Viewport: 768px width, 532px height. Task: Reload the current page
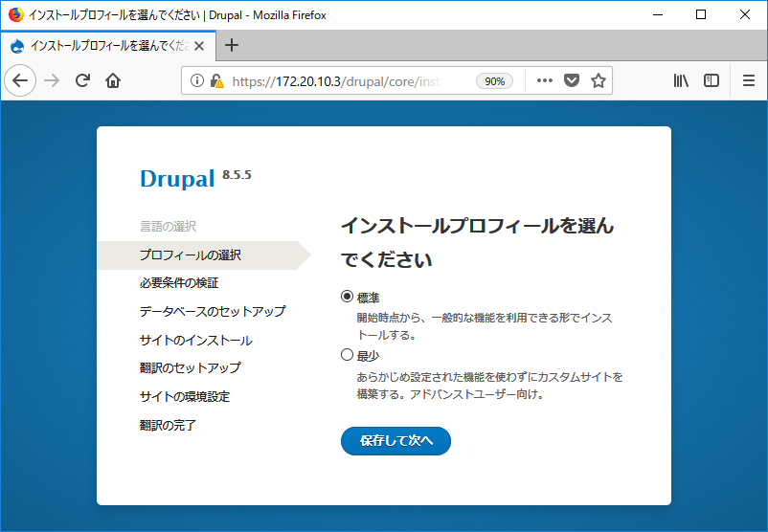click(x=82, y=80)
